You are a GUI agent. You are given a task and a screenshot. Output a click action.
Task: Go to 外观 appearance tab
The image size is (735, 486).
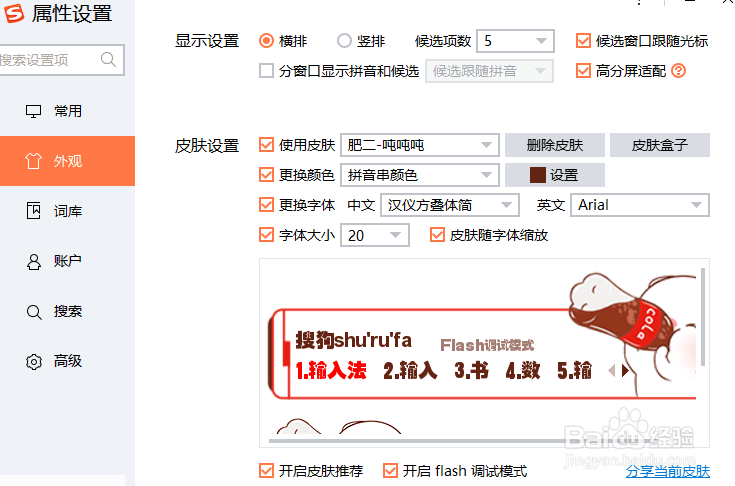click(68, 161)
